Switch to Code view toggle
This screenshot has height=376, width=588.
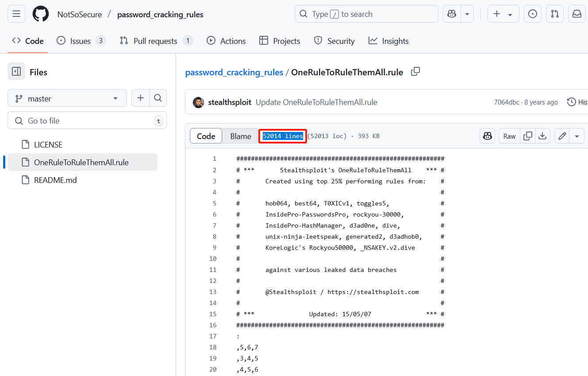point(206,136)
